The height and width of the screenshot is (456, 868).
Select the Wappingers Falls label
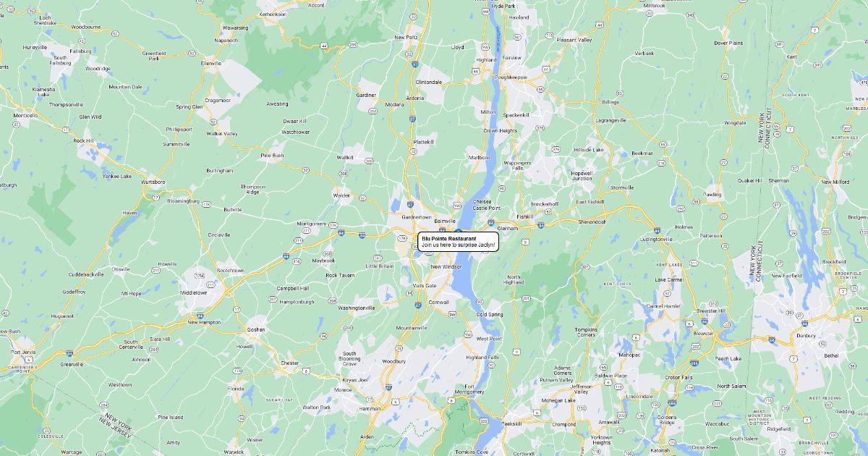(x=517, y=165)
